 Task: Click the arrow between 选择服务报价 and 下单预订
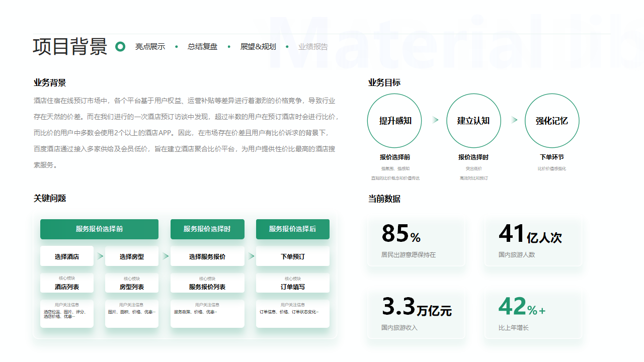(x=251, y=256)
